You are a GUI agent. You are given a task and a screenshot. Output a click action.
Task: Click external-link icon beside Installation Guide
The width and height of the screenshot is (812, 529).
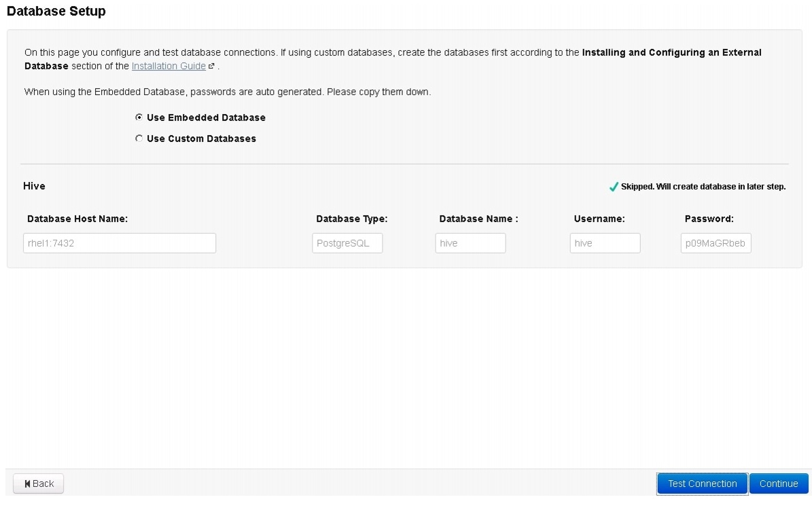click(x=212, y=67)
